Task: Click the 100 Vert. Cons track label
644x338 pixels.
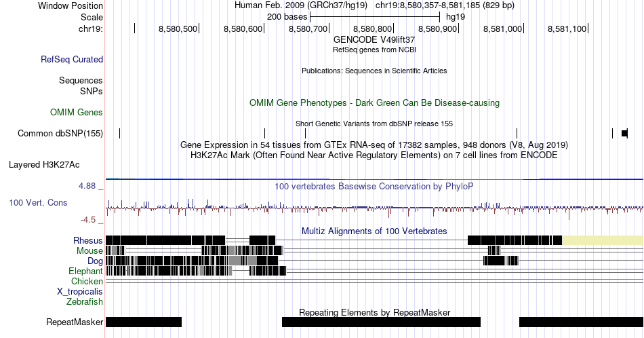Action: pos(38,202)
